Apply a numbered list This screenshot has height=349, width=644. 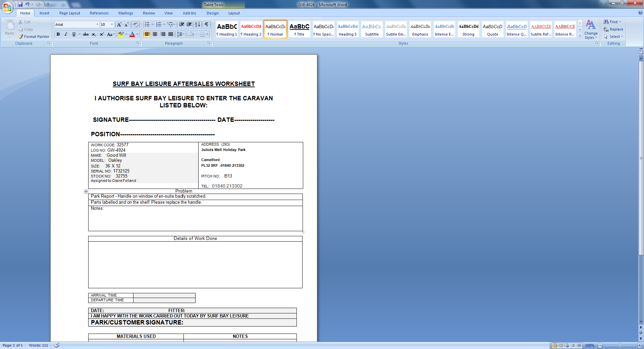click(x=159, y=24)
